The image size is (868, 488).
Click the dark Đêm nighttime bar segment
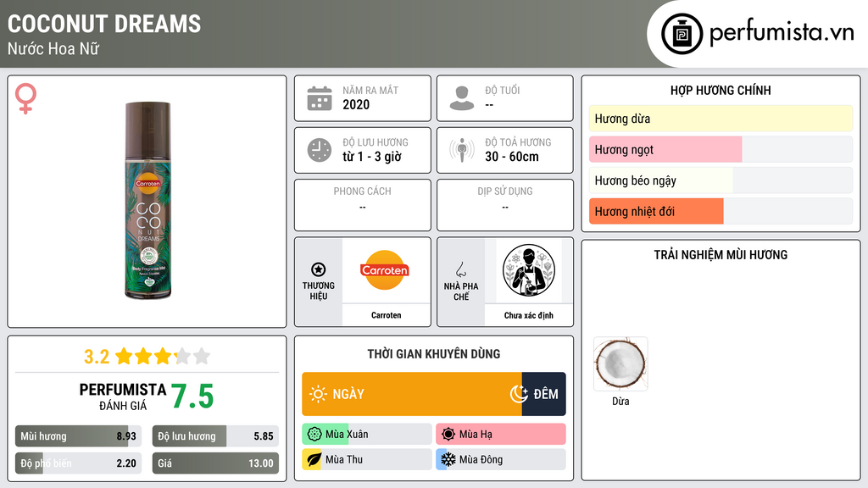[543, 394]
